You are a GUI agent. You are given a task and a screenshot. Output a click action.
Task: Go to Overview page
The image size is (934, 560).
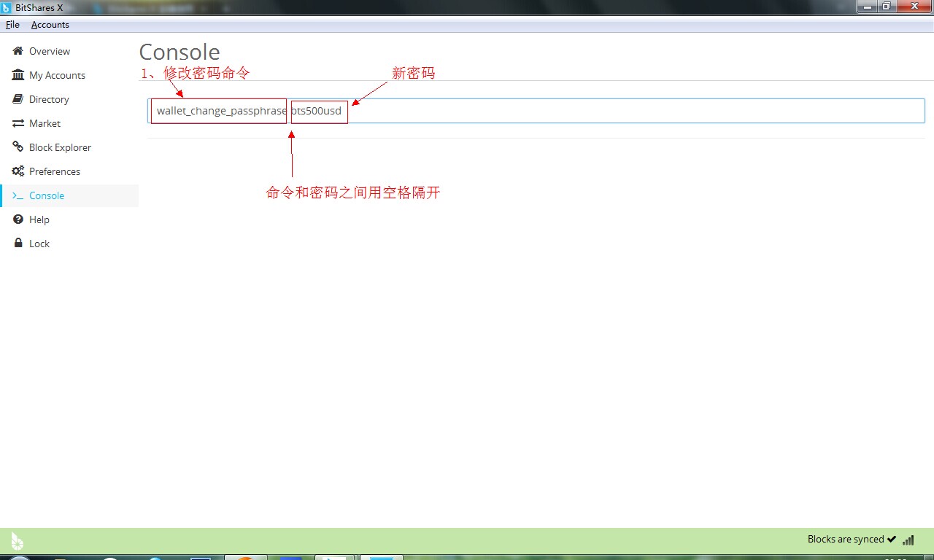50,51
